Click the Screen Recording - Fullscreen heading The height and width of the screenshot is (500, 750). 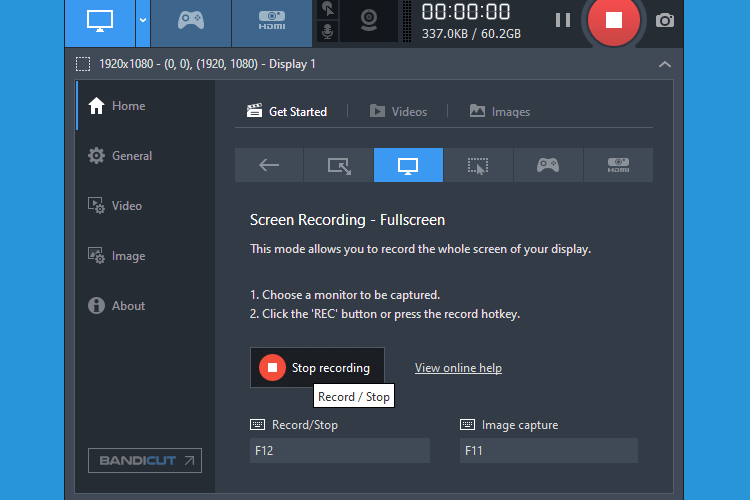click(347, 220)
